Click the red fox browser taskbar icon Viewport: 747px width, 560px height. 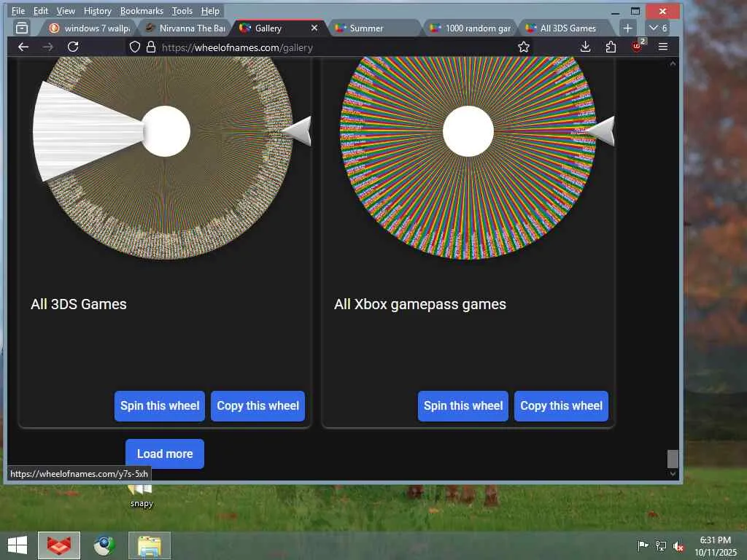(x=59, y=545)
